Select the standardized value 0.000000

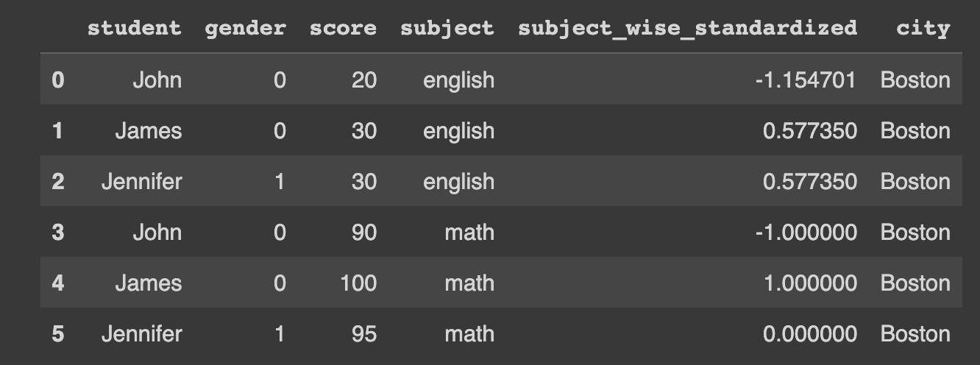809,334
